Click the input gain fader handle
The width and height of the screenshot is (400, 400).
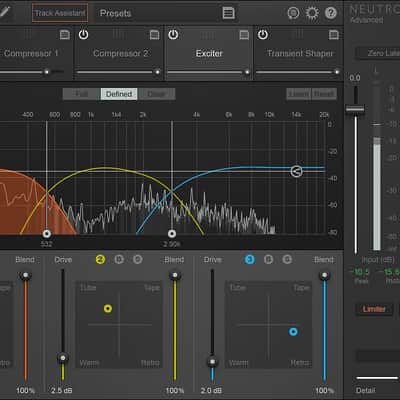(x=355, y=109)
